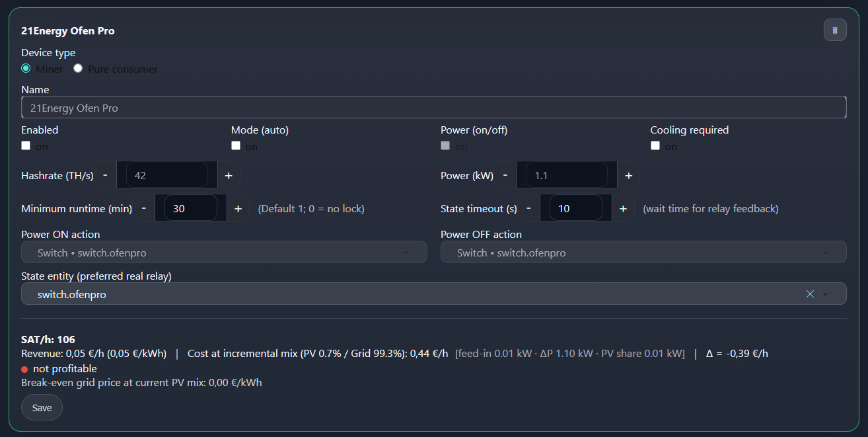Increase the Hashrate (TH/s) value

229,175
